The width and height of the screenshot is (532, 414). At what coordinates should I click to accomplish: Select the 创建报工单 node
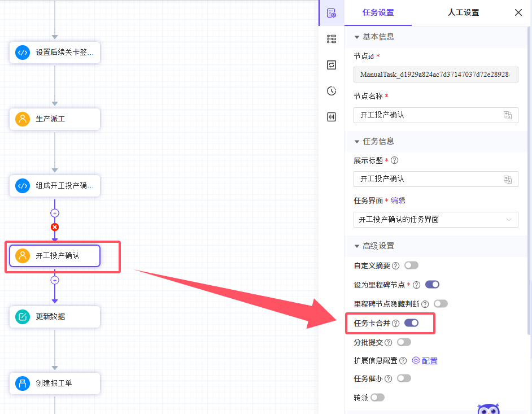pyautogui.click(x=55, y=384)
